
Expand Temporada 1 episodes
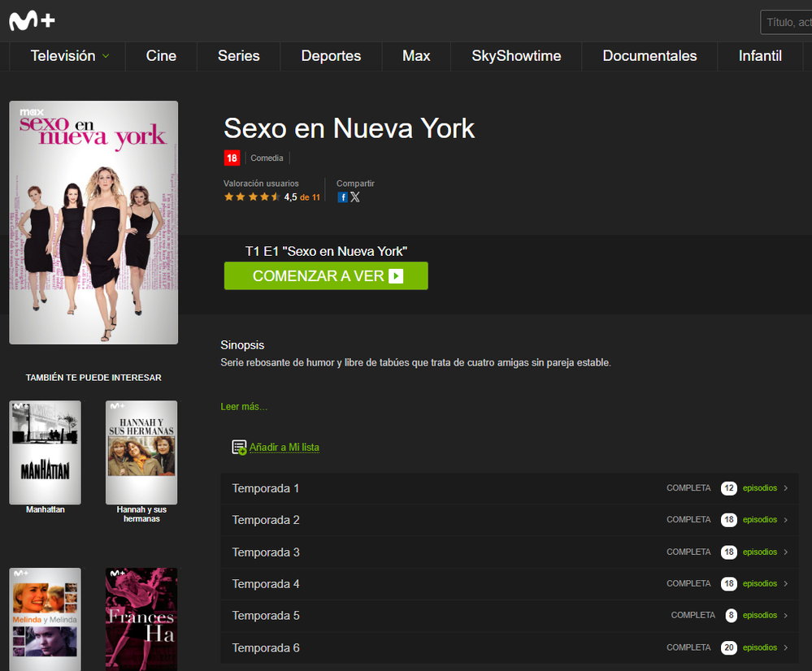pyautogui.click(x=504, y=488)
